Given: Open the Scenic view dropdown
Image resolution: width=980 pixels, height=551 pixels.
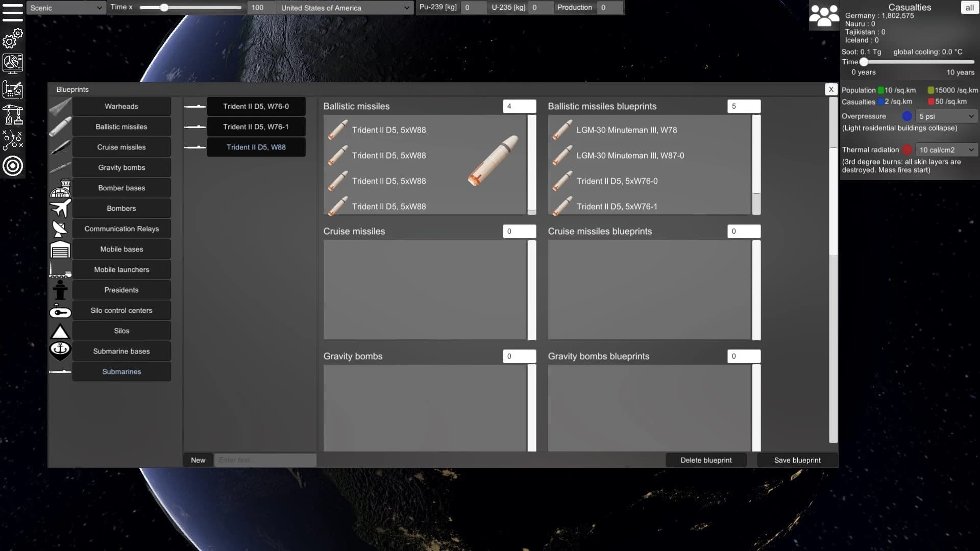Looking at the screenshot, I should (65, 8).
